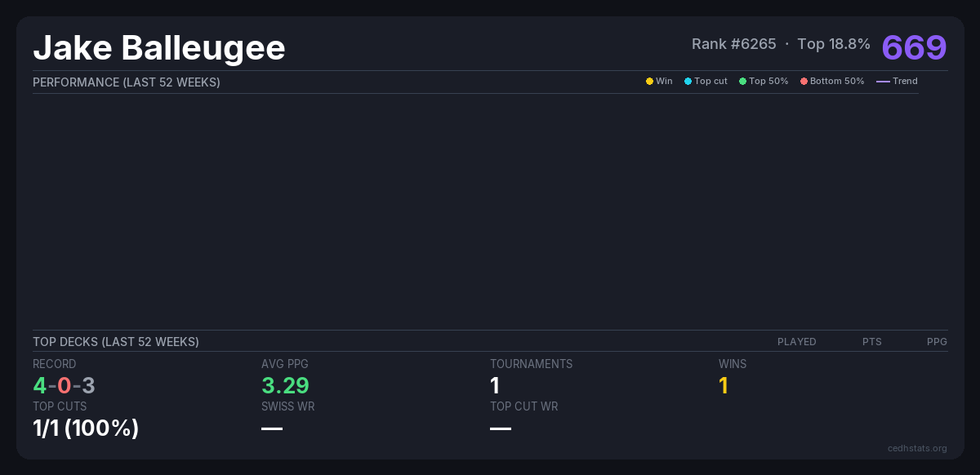The height and width of the screenshot is (475, 980).
Task: Toggle the Bottom 50% legend label
Action: [x=837, y=82]
